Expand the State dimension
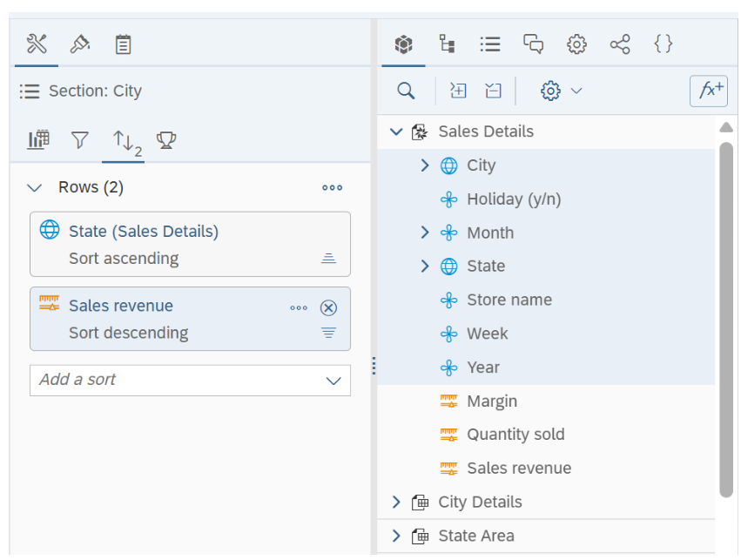The height and width of the screenshot is (560, 741). [x=424, y=266]
